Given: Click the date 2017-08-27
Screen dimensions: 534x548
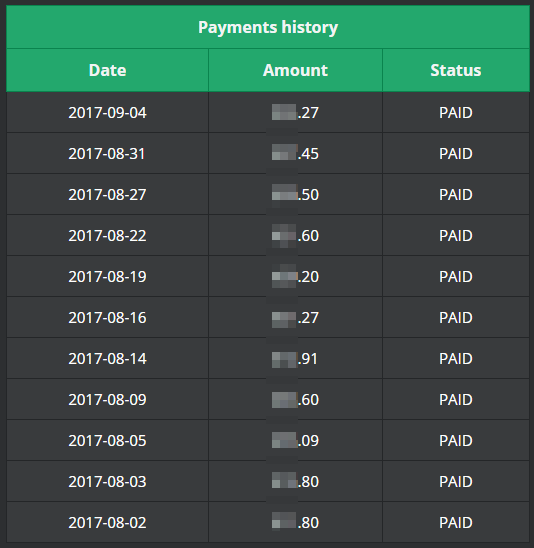Looking at the screenshot, I should pyautogui.click(x=107, y=195).
